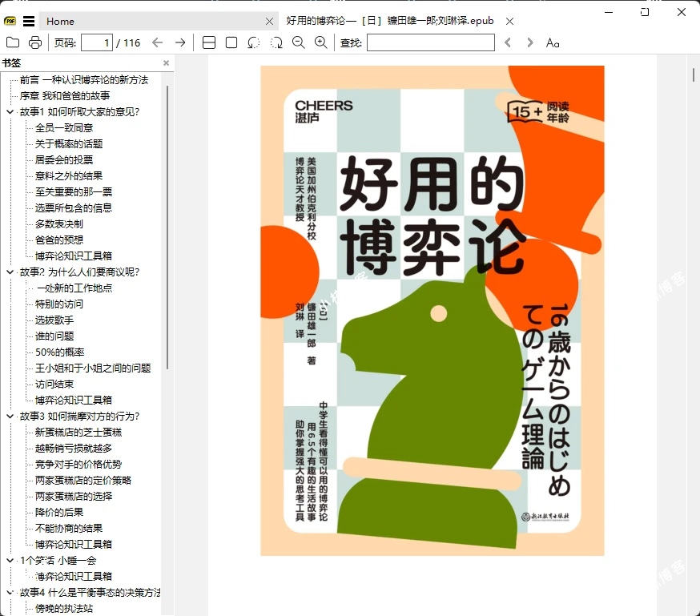This screenshot has height=616, width=700.
Task: Open bookmark 傍晚的执法站
Action: pos(64,609)
